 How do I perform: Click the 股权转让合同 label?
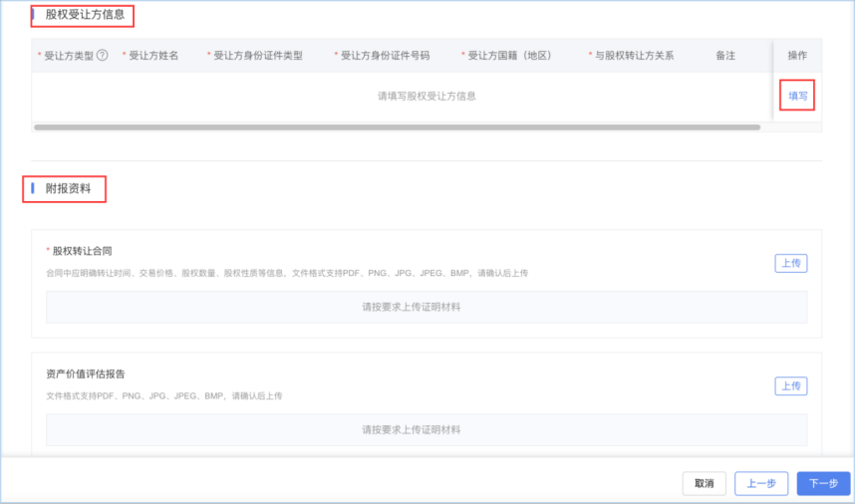point(82,251)
